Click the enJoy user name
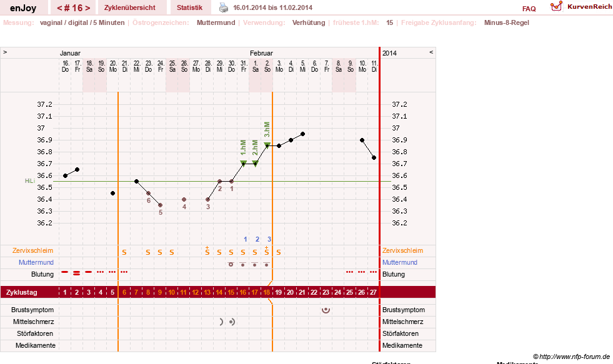 click(23, 8)
